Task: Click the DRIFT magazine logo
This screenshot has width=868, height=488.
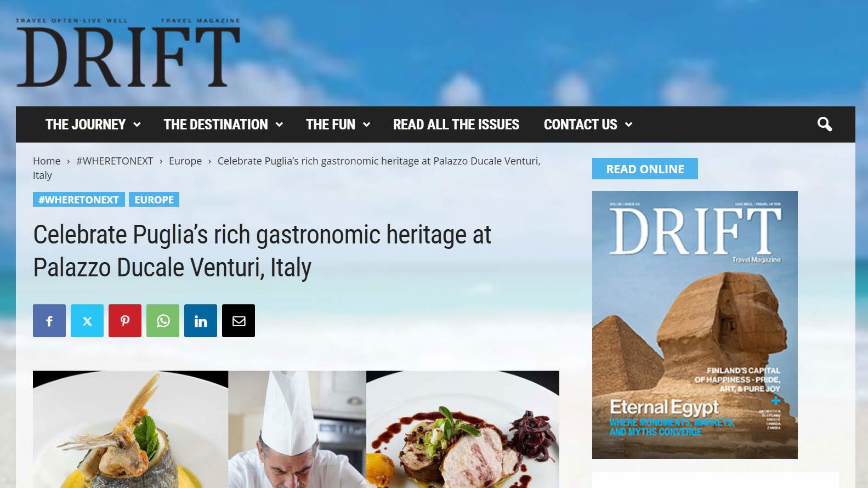Action: (x=128, y=53)
